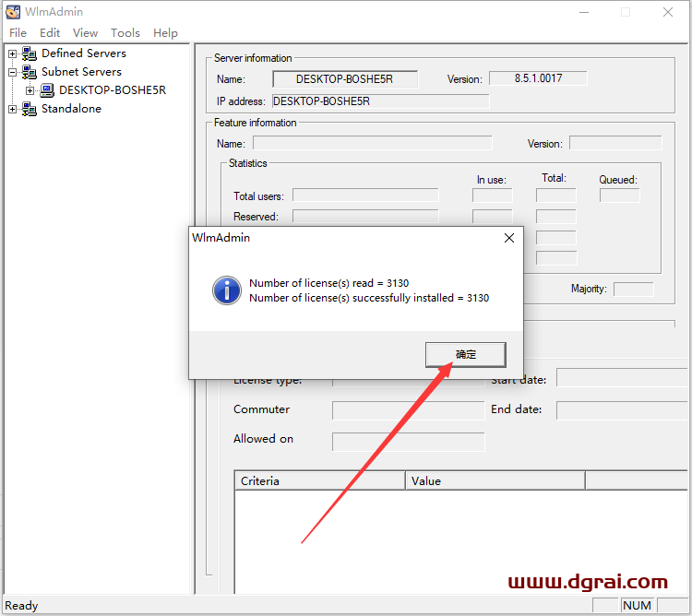692x616 pixels.
Task: Expand the Defined Servers node
Action: coord(12,53)
